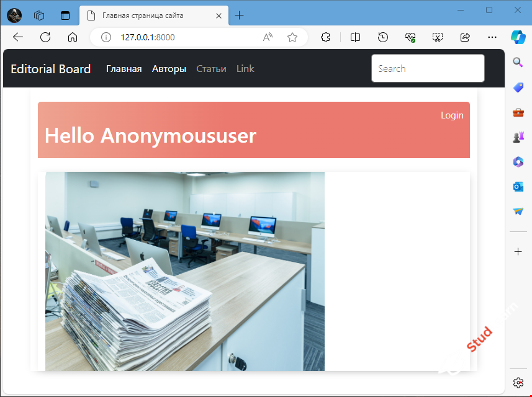The width and height of the screenshot is (532, 397).
Task: Open Settings and more ellipsis menu
Action: click(x=492, y=37)
